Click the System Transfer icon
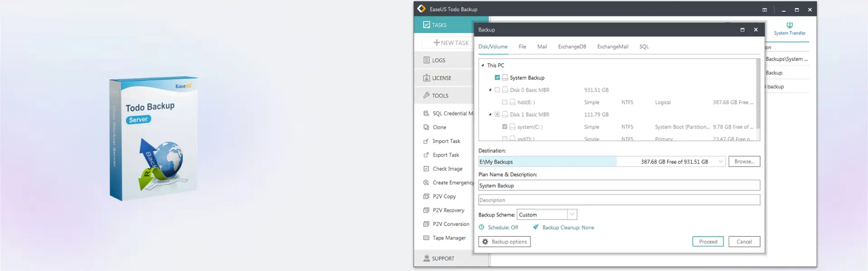Screen dimensions: 868x271 click(x=789, y=25)
